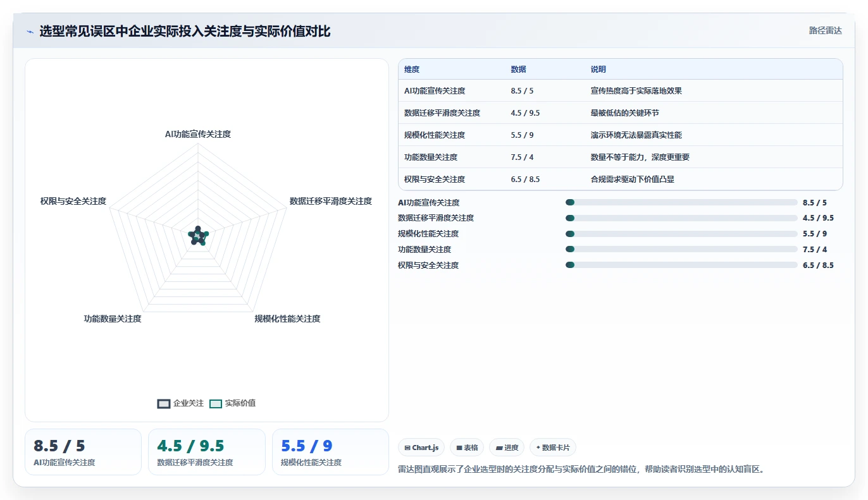Click the 表格 tag chip
The width and height of the screenshot is (868, 500).
[467, 448]
